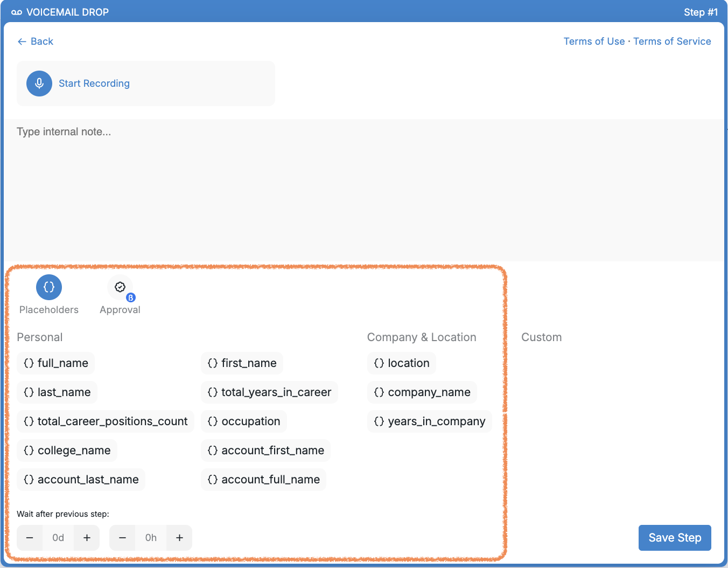Add the location placeholder chip
728x568 pixels.
402,363
